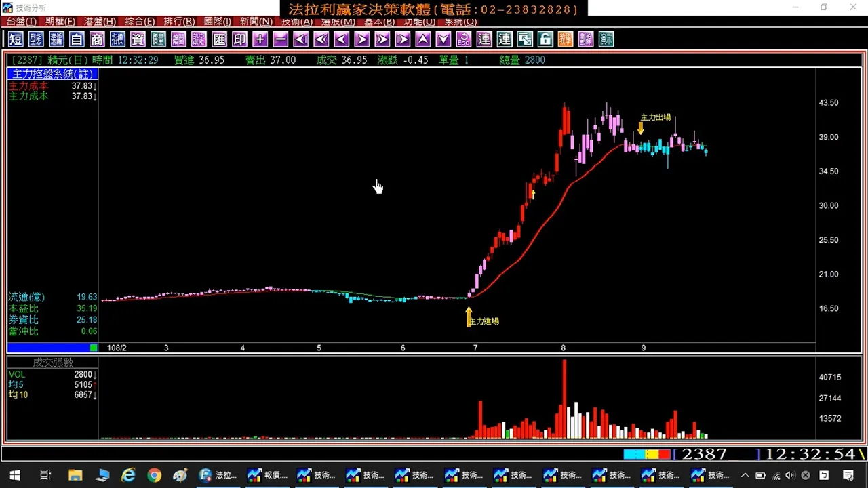Click the 主力控盤系統(註) indicator header

pos(52,74)
